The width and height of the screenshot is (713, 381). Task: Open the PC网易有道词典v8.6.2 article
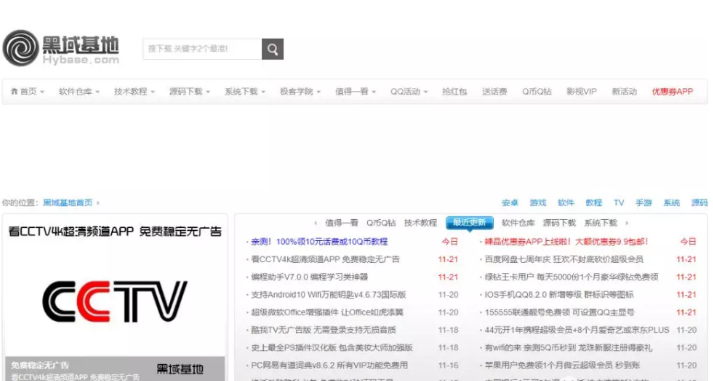click(329, 365)
